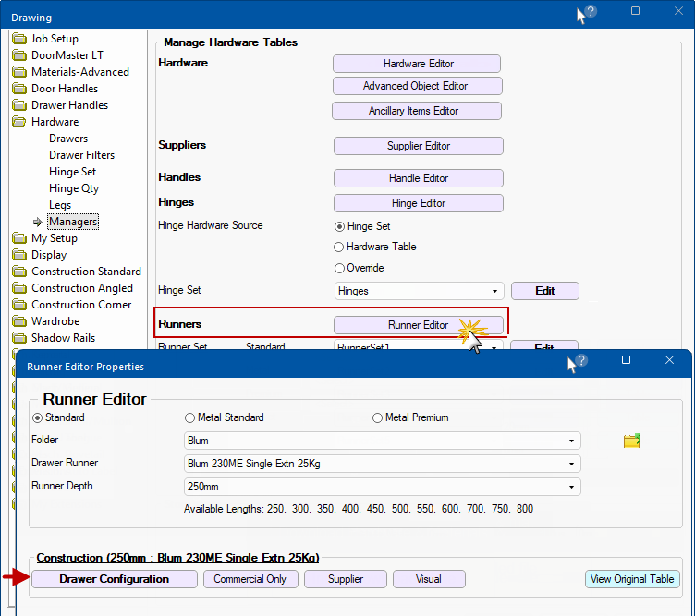Select Managers tree item
The height and width of the screenshot is (616, 695).
pos(73,222)
